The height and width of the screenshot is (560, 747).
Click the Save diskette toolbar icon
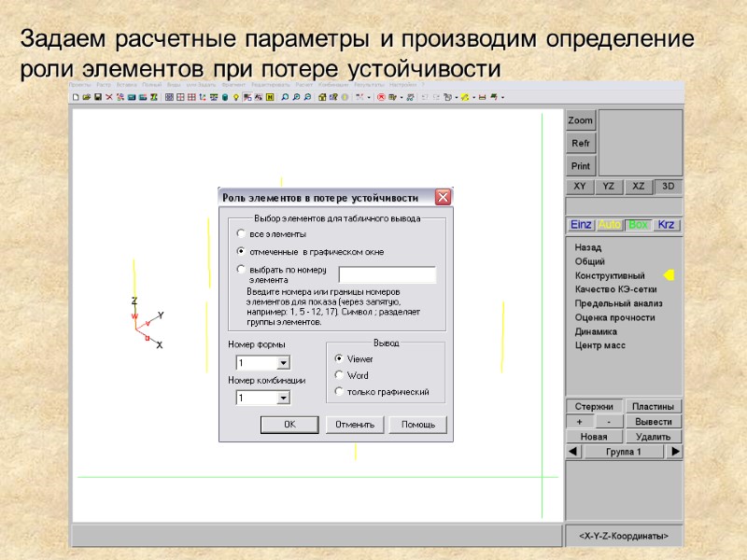tap(97, 97)
